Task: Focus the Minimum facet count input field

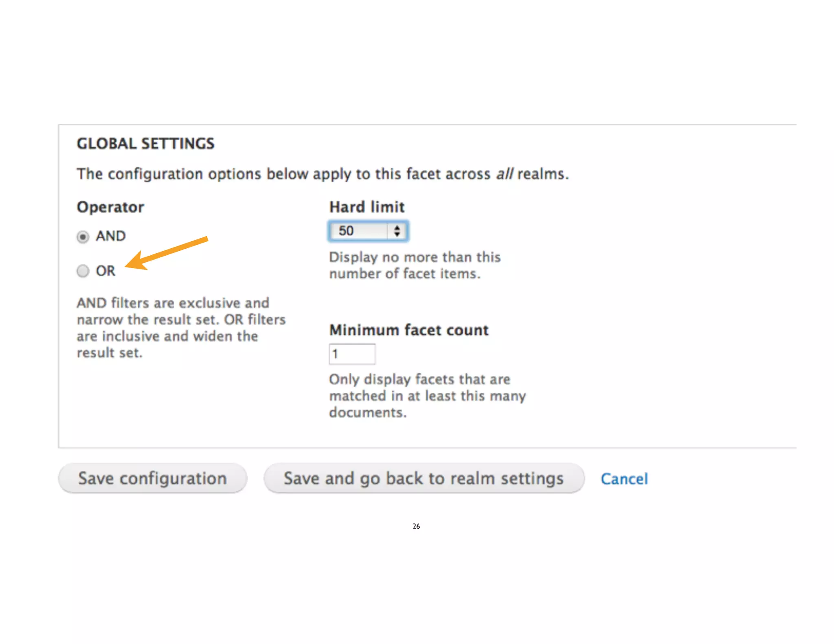Action: 352,354
